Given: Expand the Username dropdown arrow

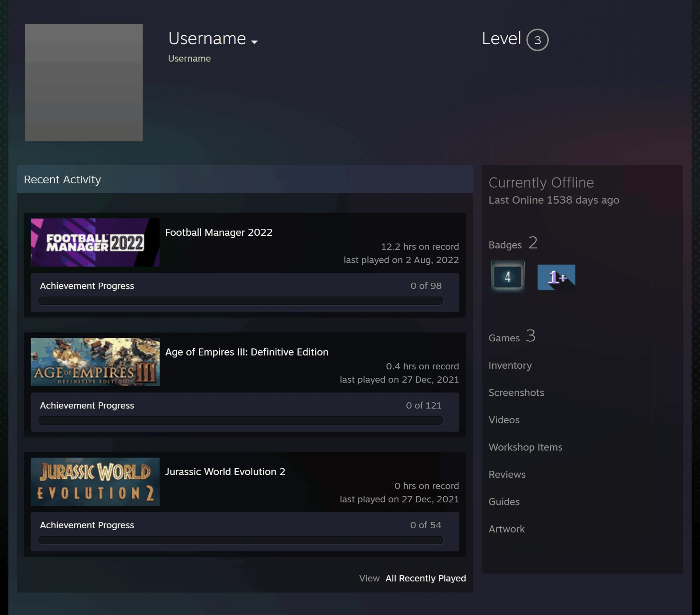Looking at the screenshot, I should coord(254,42).
